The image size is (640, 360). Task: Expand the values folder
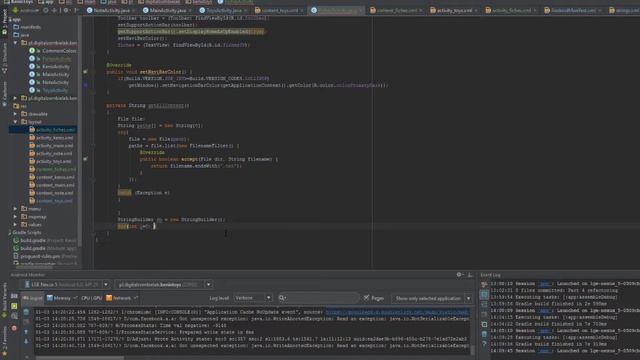pyautogui.click(x=16, y=224)
